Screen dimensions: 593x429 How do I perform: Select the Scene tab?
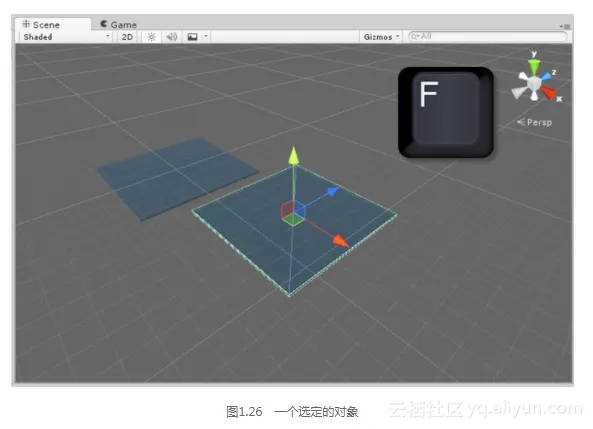tap(41, 25)
